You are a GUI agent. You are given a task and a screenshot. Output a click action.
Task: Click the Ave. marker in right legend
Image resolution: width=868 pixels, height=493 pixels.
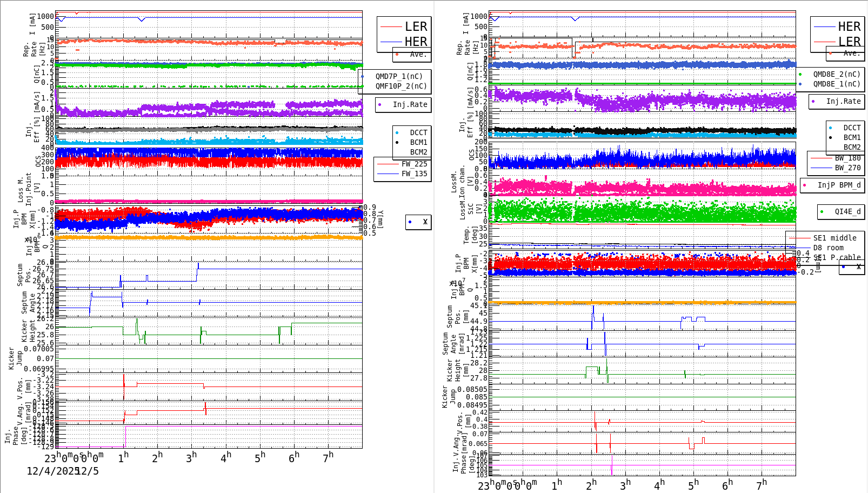831,54
